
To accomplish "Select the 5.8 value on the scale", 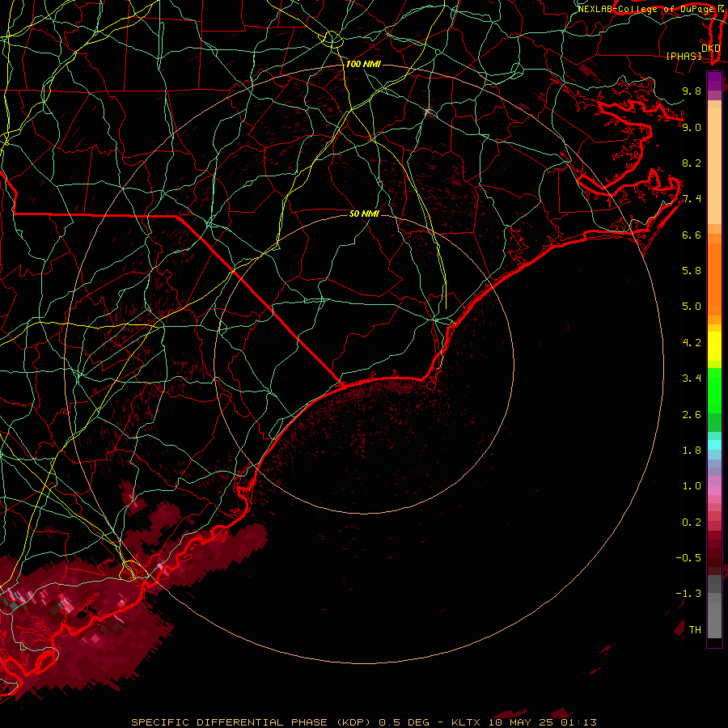I will 692,271.
